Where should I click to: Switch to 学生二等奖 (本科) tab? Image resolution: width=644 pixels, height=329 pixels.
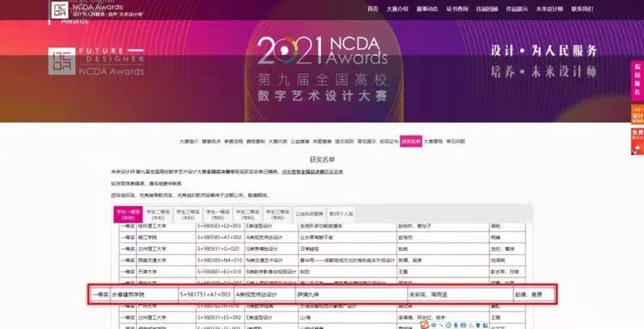[157, 214]
